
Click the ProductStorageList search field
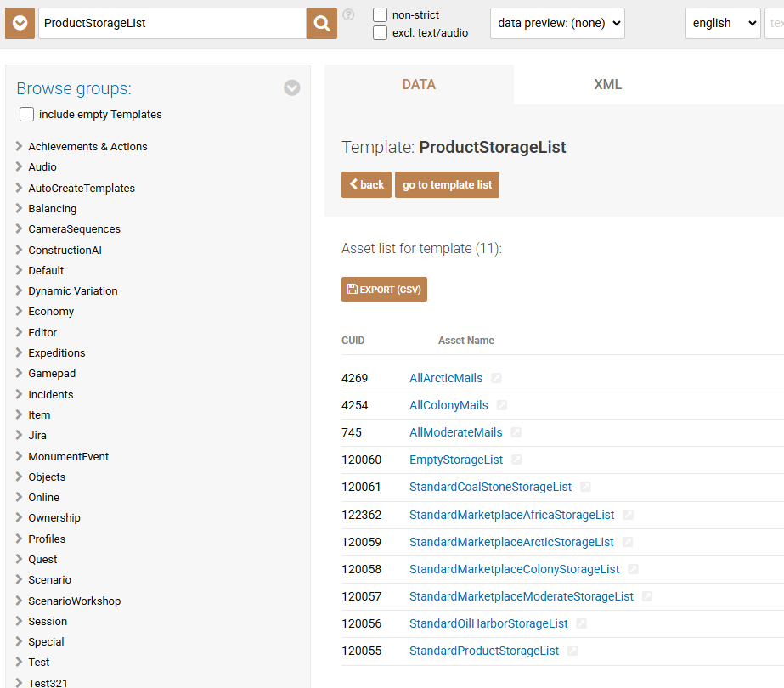click(172, 24)
